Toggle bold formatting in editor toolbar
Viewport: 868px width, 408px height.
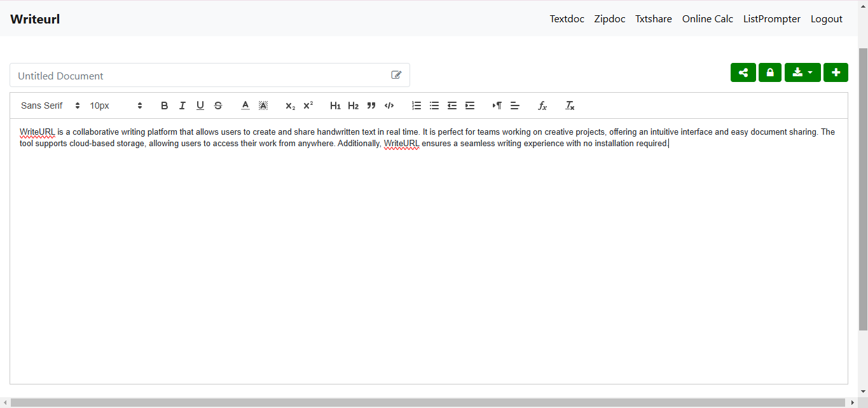pos(164,105)
